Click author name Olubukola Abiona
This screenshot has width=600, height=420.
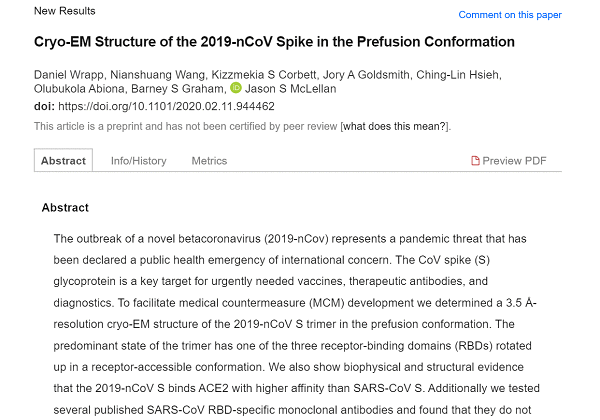tap(79, 89)
